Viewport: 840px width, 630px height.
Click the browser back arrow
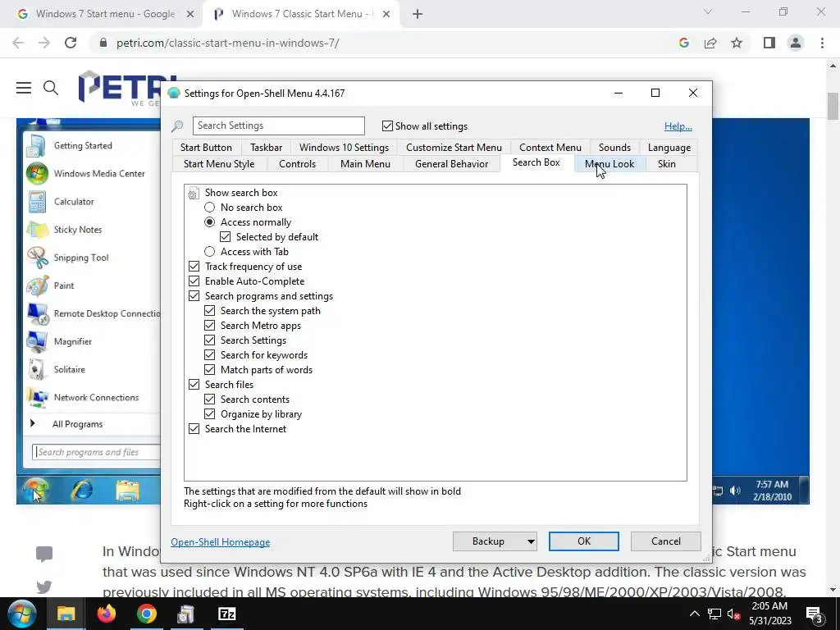click(x=18, y=43)
